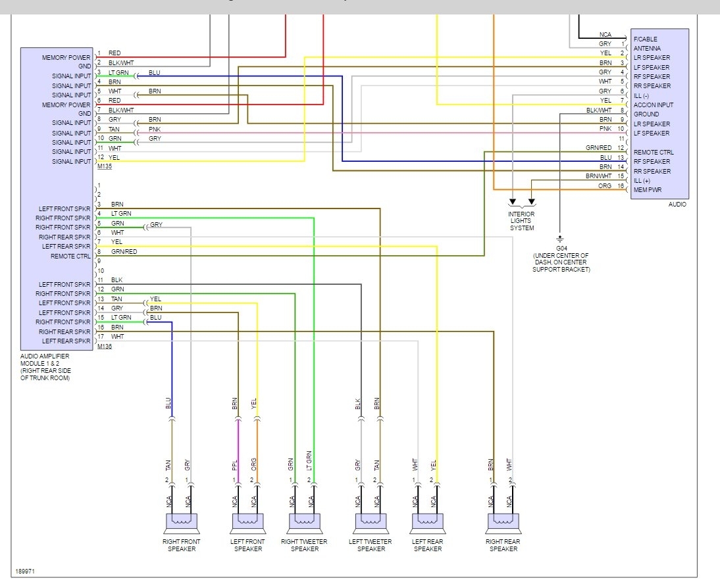The height and width of the screenshot is (588, 720).
Task: Click RIGHT REAR SPKR at M136 pin 16
Action: (64, 331)
